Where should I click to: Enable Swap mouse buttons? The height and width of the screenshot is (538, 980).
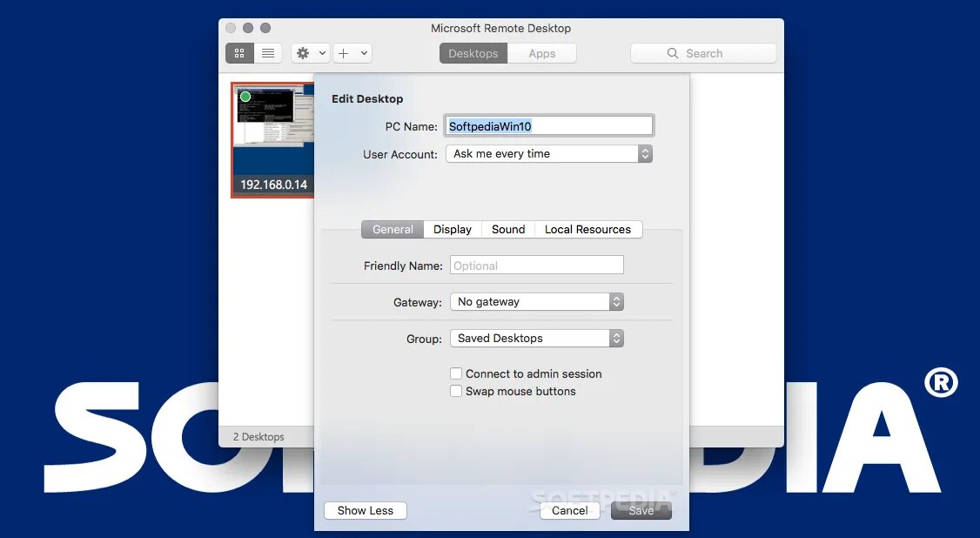[x=456, y=391]
